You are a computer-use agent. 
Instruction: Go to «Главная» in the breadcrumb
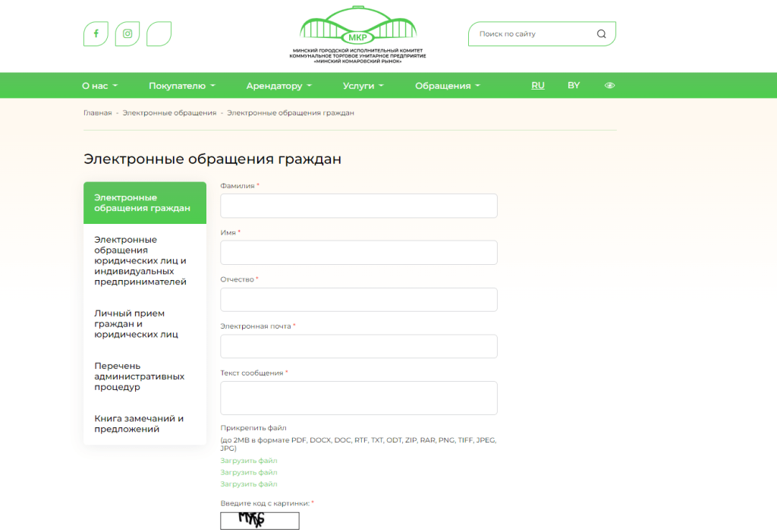(97, 113)
